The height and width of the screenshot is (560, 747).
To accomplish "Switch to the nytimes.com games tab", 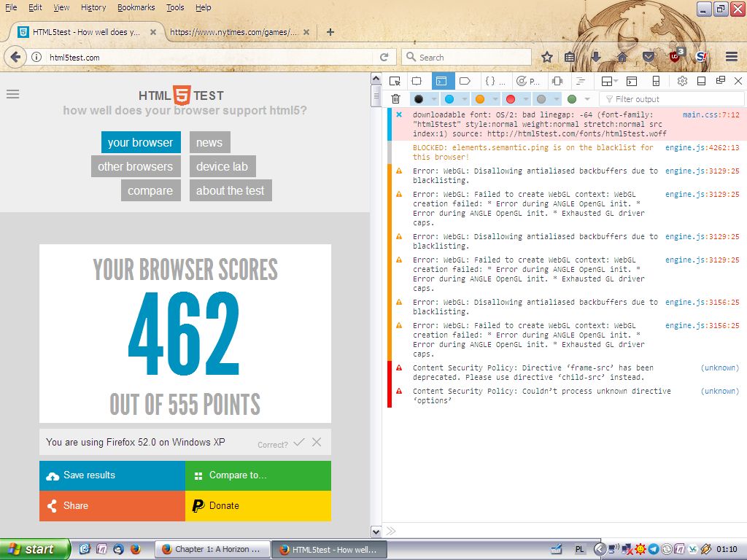I will [x=233, y=32].
